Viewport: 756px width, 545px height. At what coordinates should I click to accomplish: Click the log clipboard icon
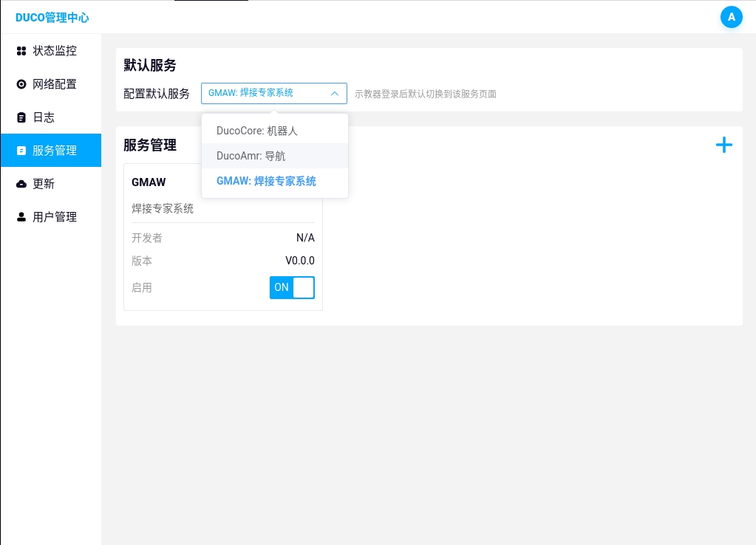coord(21,117)
